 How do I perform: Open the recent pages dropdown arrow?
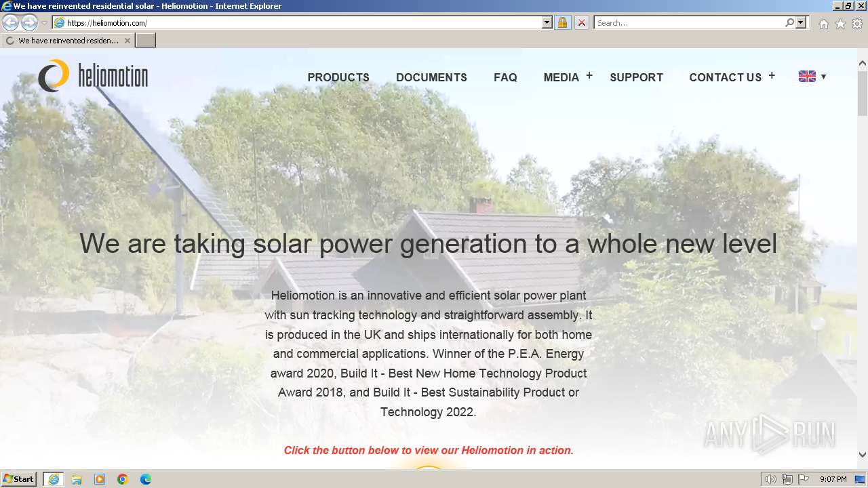point(44,23)
